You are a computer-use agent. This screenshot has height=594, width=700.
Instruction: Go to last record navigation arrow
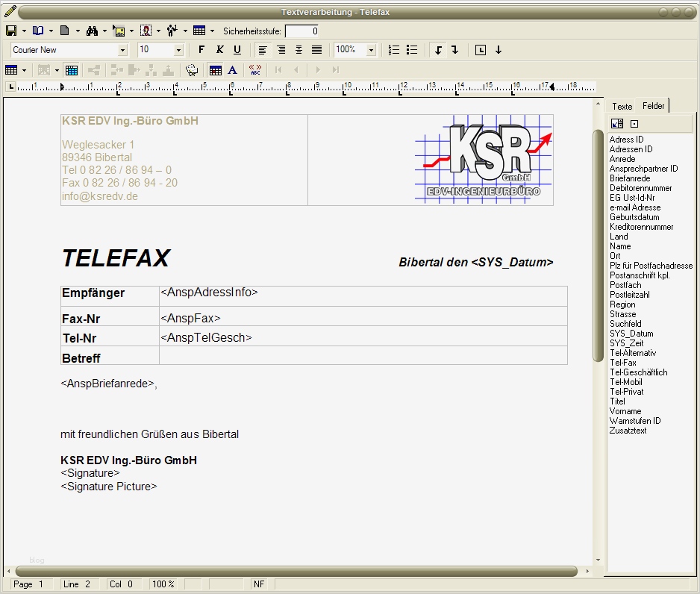(336, 70)
